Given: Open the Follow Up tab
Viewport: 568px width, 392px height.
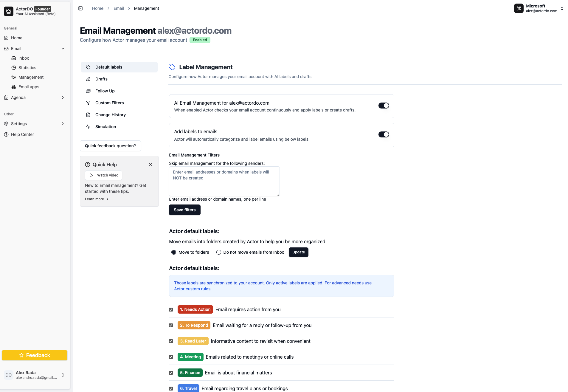Looking at the screenshot, I should click(x=119, y=91).
